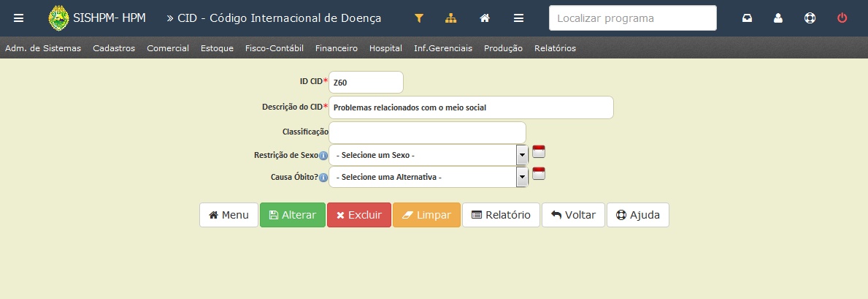
Task: Open the Comercial menu
Action: click(x=168, y=48)
